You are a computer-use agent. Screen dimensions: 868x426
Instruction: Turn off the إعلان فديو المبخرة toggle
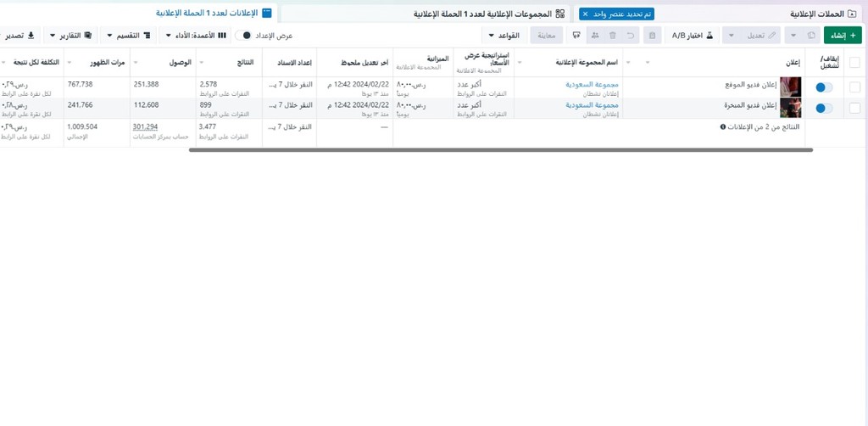824,108
